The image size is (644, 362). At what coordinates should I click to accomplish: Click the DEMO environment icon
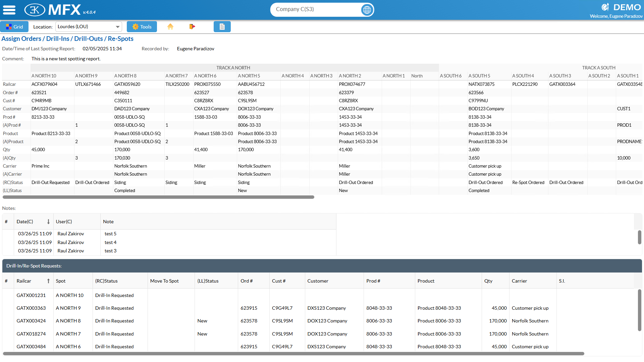[x=605, y=7]
